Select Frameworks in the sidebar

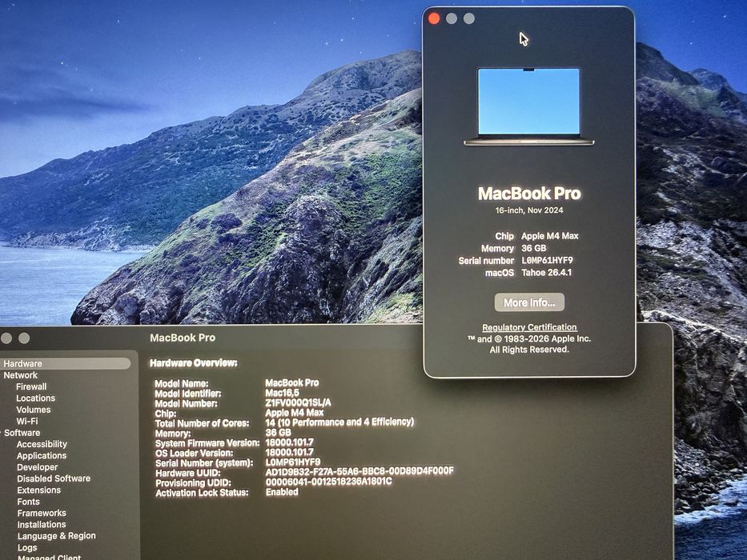42,513
